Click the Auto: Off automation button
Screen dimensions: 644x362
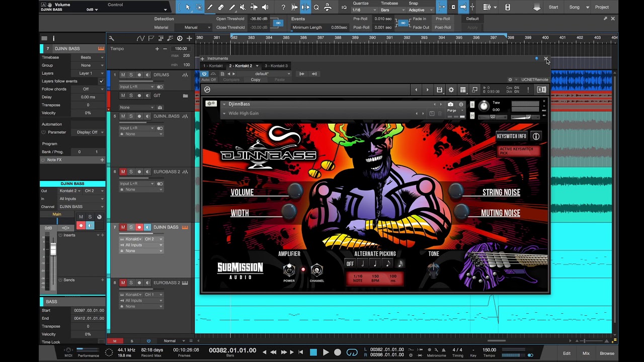coord(209,80)
